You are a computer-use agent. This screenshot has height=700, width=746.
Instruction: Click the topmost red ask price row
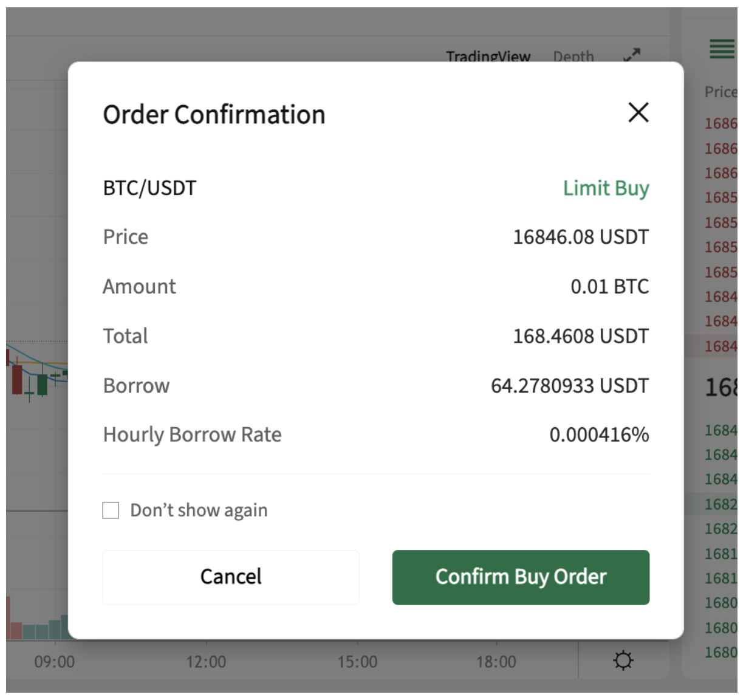click(720, 123)
